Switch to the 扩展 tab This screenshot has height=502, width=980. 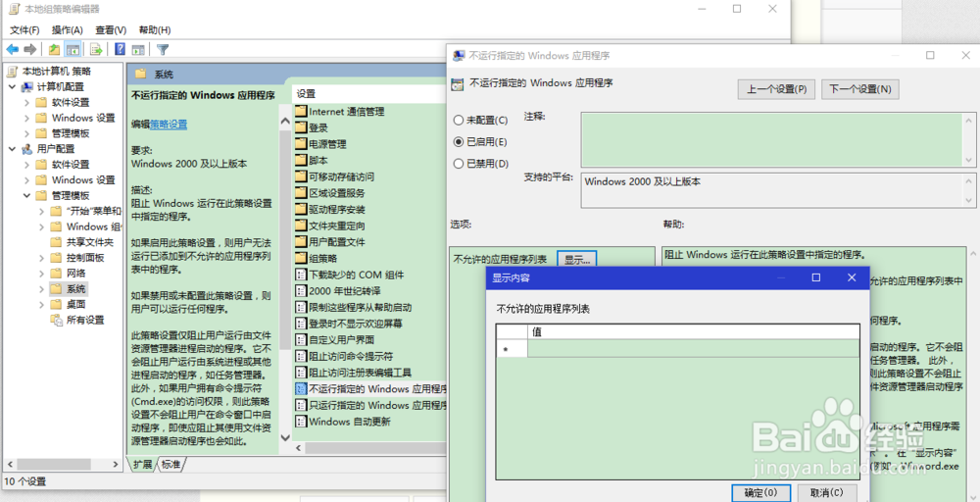[x=142, y=465]
